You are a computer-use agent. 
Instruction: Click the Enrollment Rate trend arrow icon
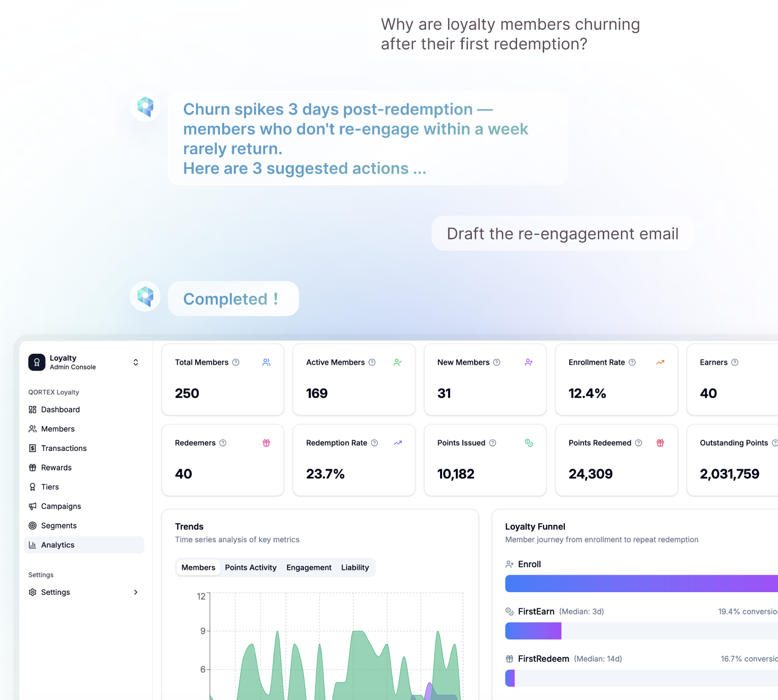coord(660,362)
